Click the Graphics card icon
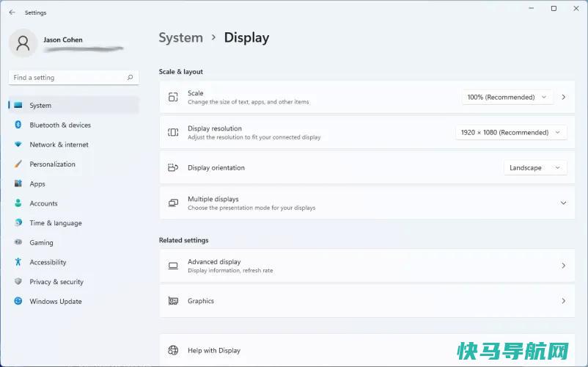This screenshot has width=588, height=367. coord(173,301)
